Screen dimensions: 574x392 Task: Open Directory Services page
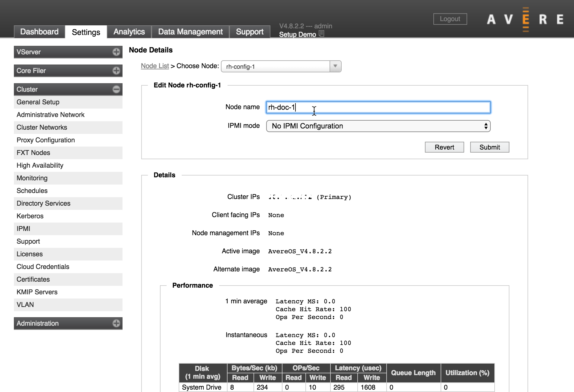tap(68, 204)
